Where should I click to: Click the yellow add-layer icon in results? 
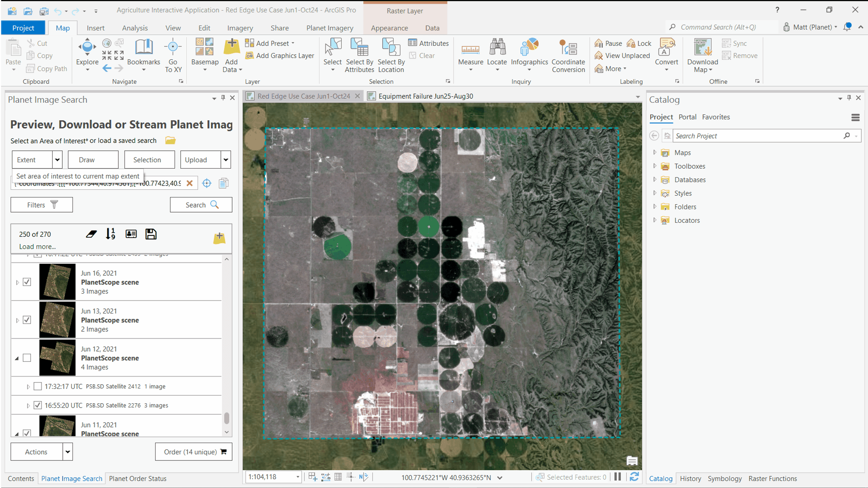[x=219, y=238]
